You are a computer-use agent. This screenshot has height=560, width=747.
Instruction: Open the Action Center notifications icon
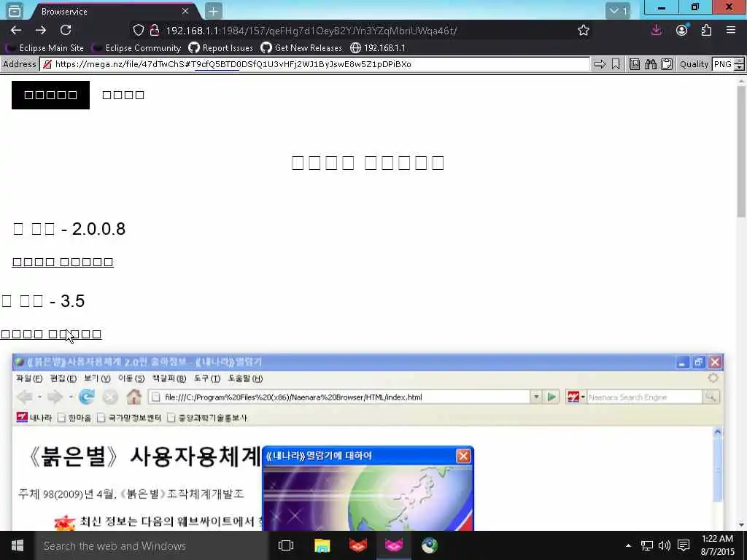[684, 545]
